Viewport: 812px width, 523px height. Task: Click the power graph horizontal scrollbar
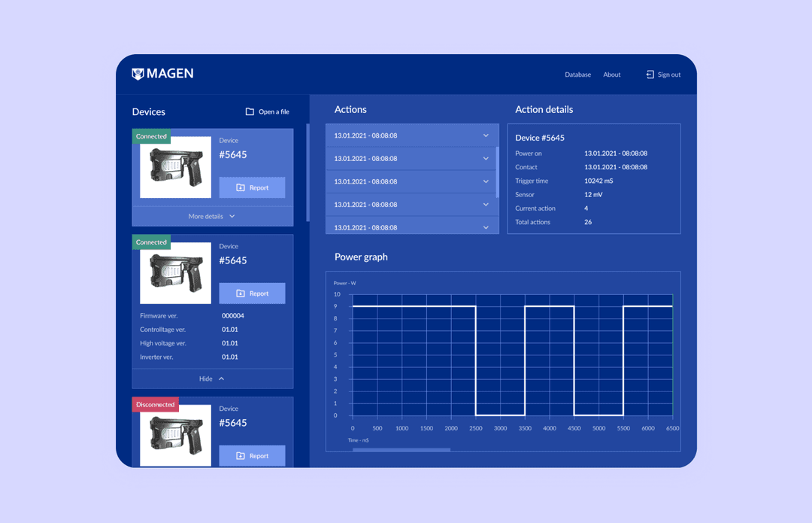[401, 449]
